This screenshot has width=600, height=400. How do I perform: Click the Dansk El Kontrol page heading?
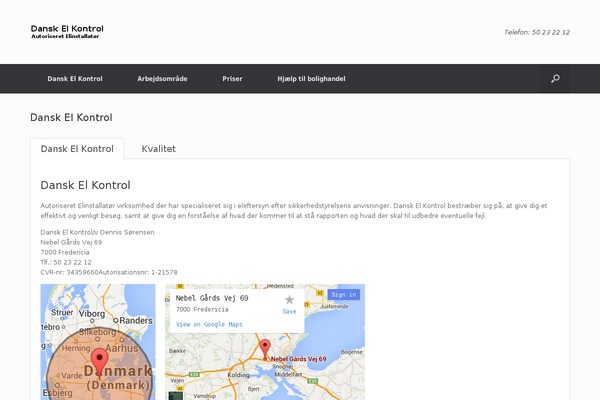click(x=71, y=117)
